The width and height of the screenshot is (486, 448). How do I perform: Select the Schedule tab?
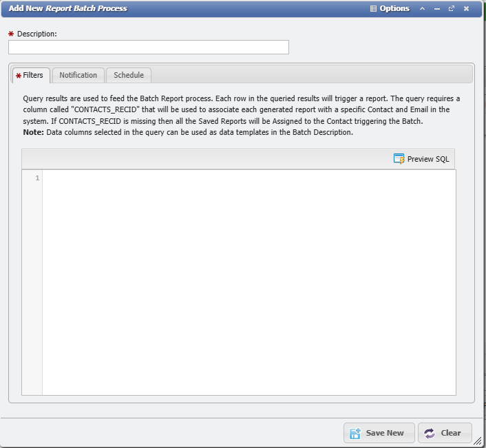tap(129, 75)
